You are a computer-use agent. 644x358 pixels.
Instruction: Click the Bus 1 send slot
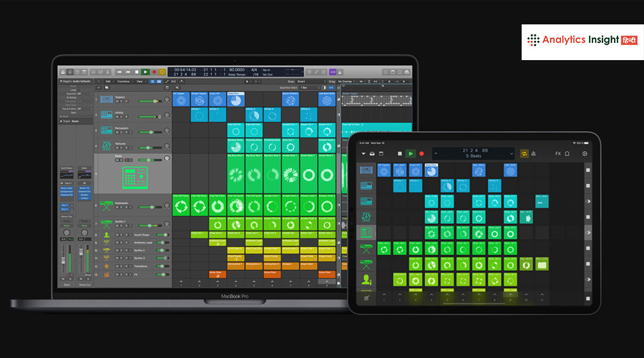[x=65, y=205]
